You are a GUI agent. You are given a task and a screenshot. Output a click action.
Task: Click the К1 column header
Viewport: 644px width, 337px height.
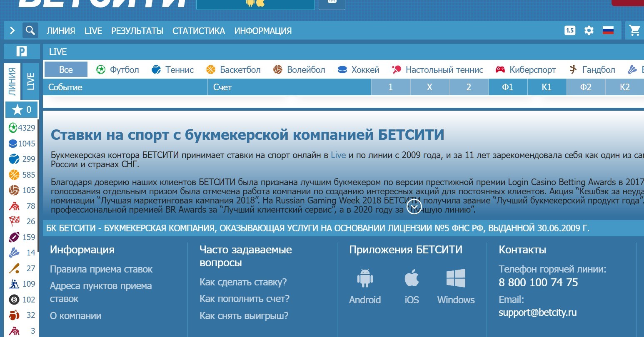[x=547, y=87]
